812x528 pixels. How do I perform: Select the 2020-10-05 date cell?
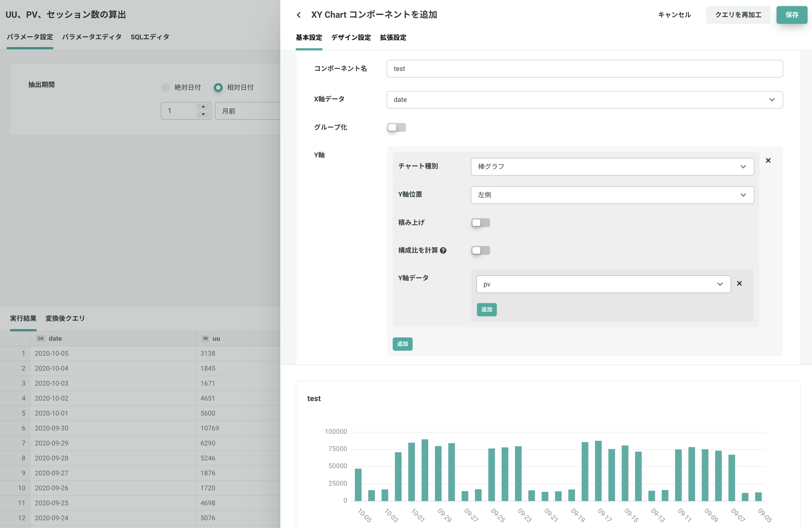[113, 353]
